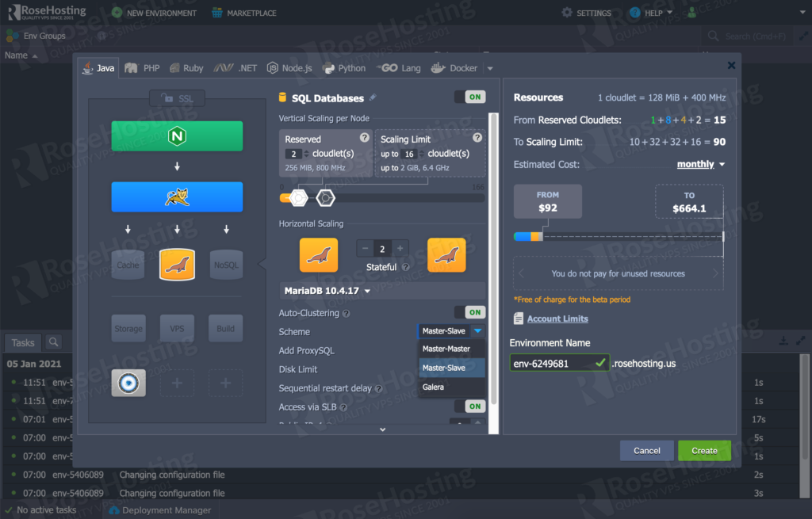The width and height of the screenshot is (812, 519).
Task: Switch to Docker tab
Action: coord(454,68)
